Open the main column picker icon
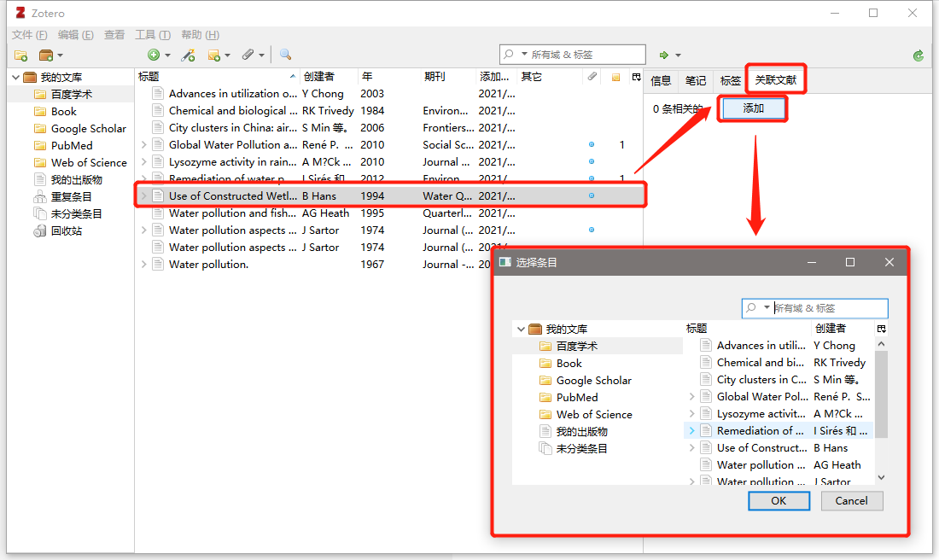 point(637,77)
